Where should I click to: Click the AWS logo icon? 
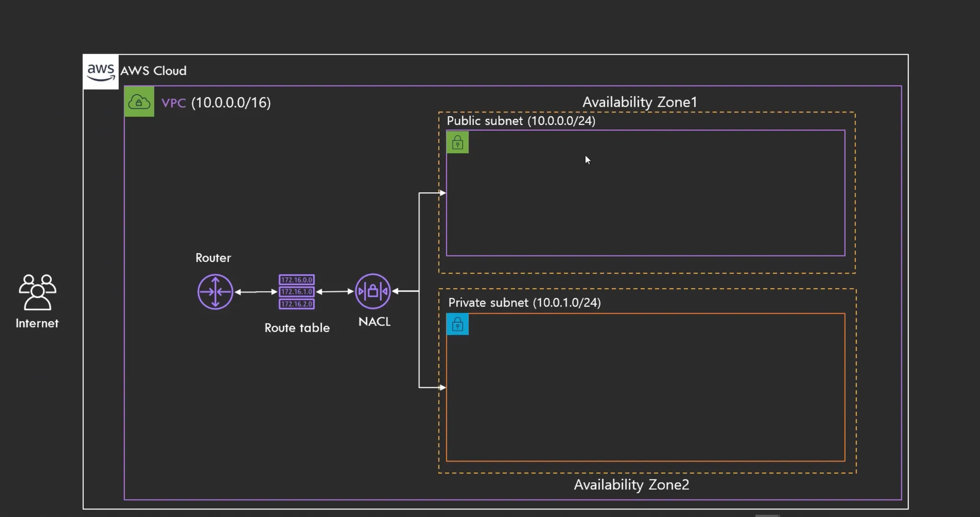100,72
